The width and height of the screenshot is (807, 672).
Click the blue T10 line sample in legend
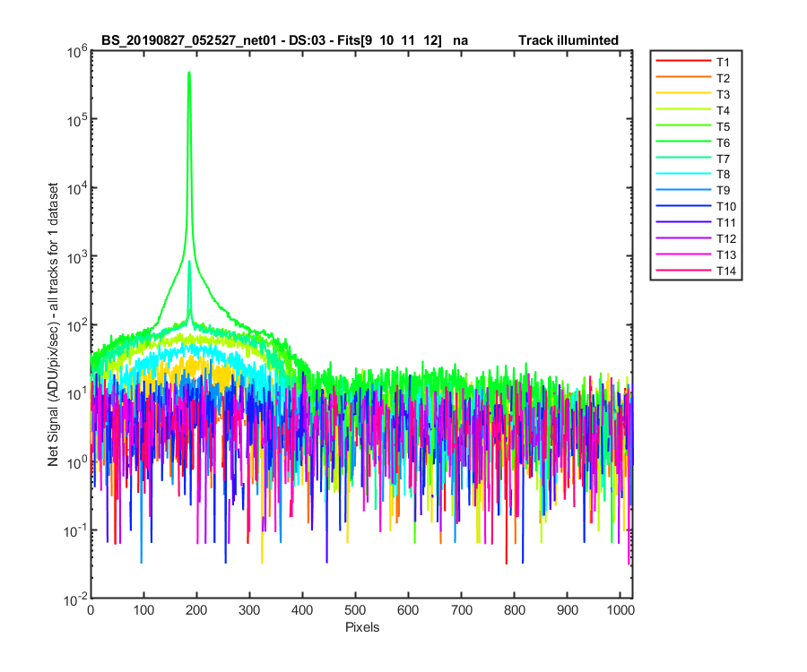(683, 206)
